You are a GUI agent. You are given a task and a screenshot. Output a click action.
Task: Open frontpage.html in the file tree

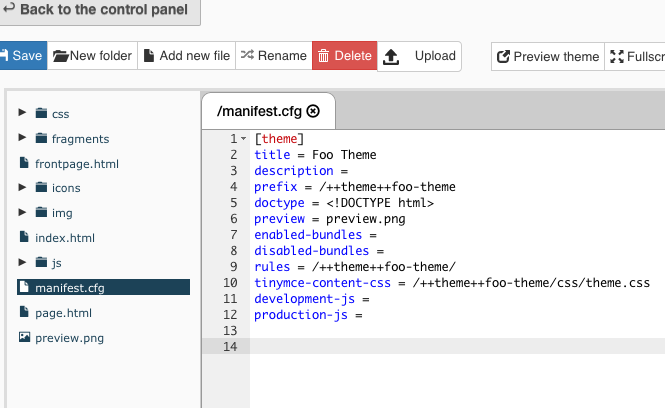[x=77, y=164]
